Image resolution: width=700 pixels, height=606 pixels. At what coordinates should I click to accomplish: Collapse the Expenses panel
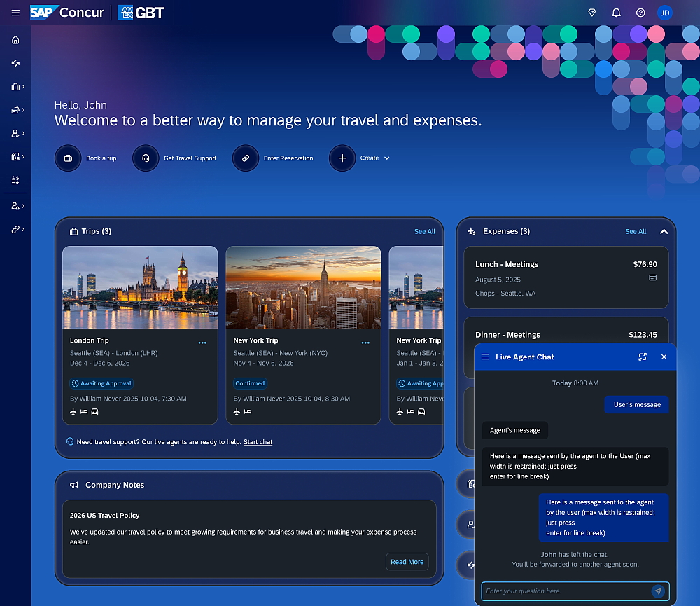click(664, 232)
